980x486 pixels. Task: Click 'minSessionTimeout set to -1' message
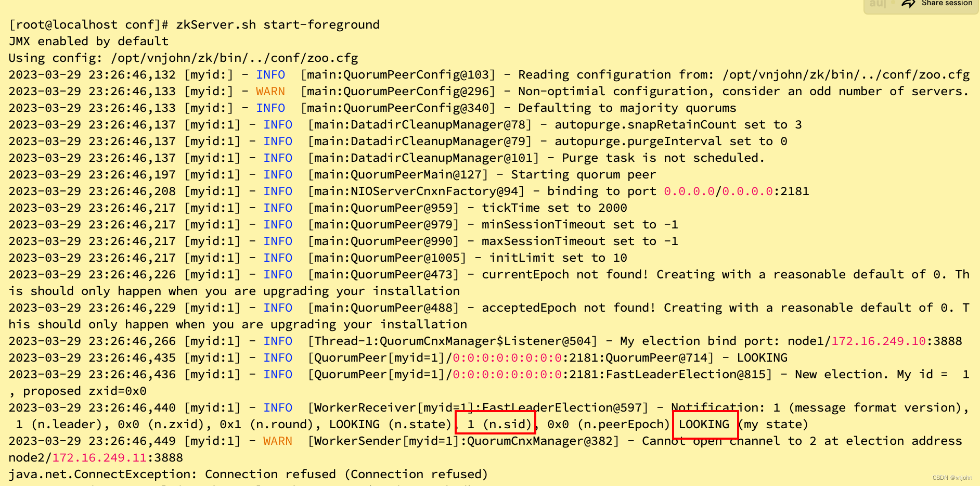[580, 224]
